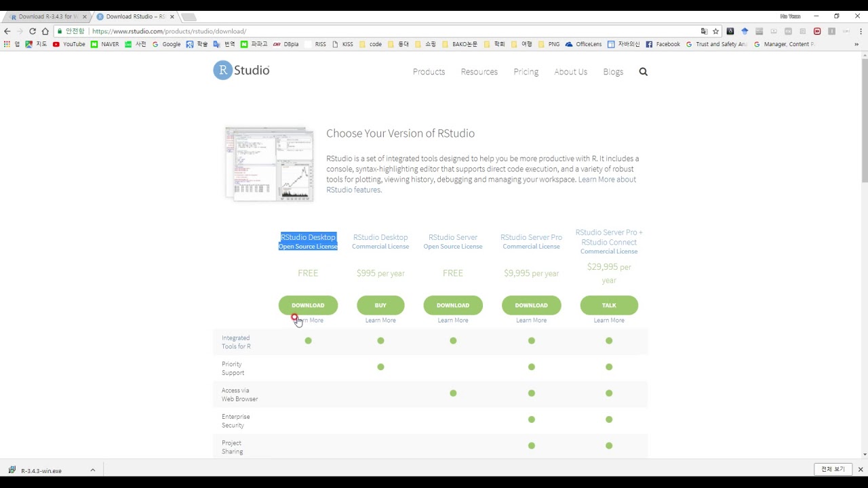Bookmark this page with the star icon
This screenshot has height=488, width=868.
tap(715, 31)
